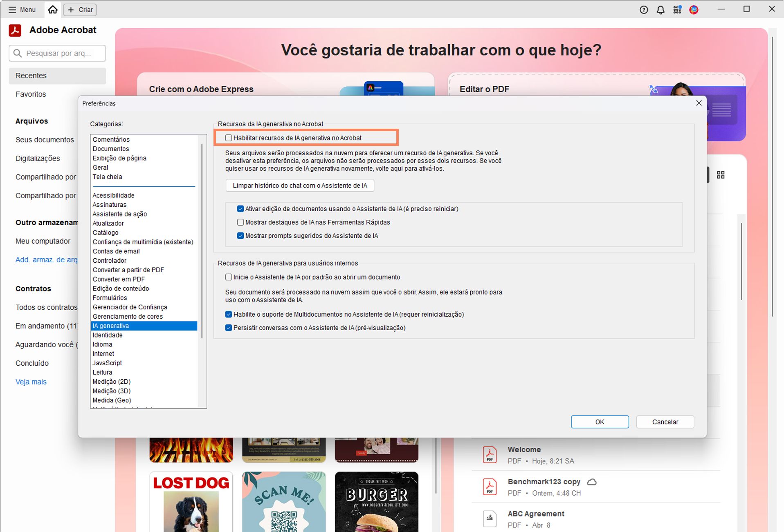The image size is (784, 532).
Task: Select JavaScript category
Action: 144,363
